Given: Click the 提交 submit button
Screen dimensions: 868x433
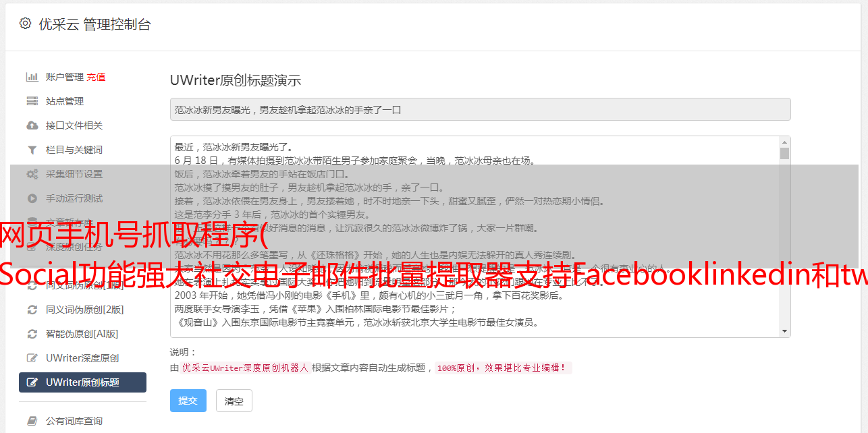Looking at the screenshot, I should click(x=188, y=401).
